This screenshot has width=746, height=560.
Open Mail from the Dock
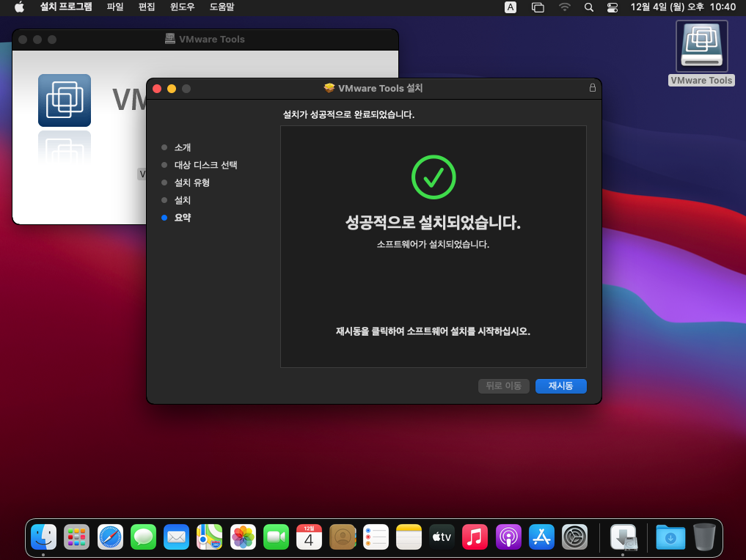177,537
